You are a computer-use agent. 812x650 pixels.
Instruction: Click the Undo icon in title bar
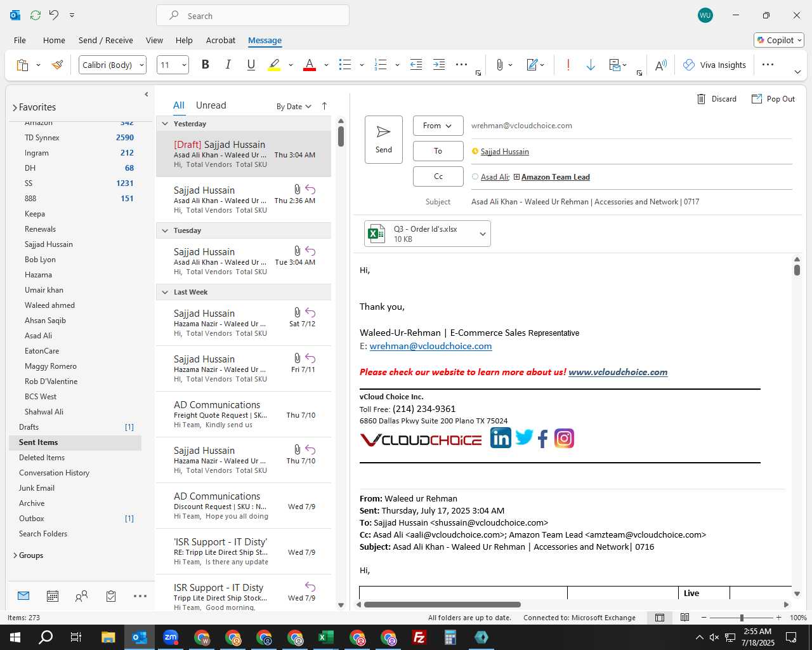[54, 15]
